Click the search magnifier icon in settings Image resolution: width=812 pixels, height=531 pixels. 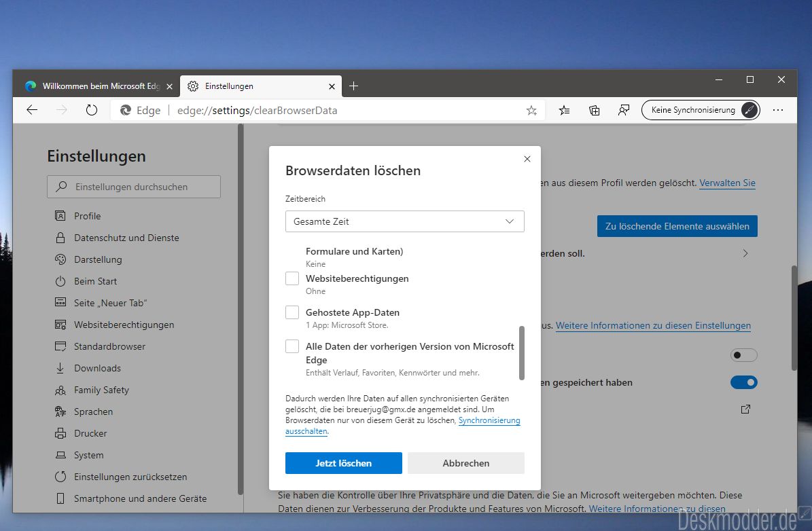(61, 186)
